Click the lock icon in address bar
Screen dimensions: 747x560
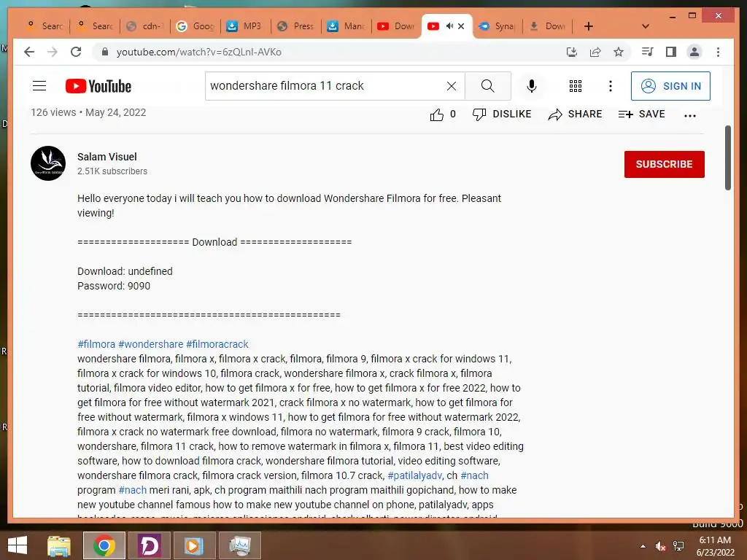(105, 52)
